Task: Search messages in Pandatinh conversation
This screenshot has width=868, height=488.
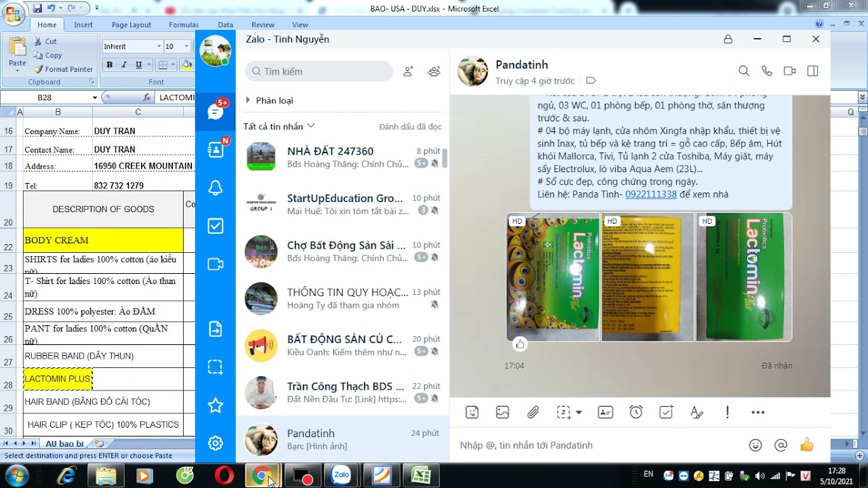Action: (744, 71)
